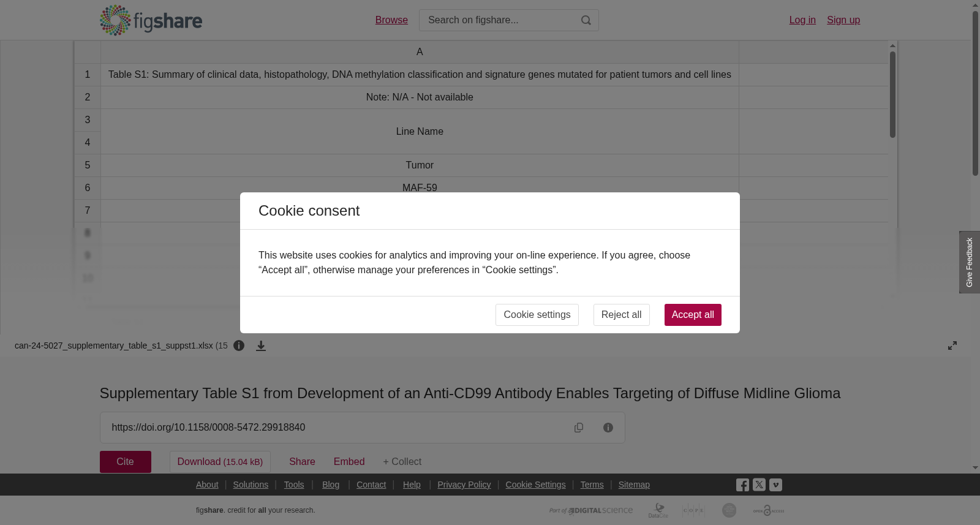
Task: Click the search magnifier icon
Action: point(586,20)
